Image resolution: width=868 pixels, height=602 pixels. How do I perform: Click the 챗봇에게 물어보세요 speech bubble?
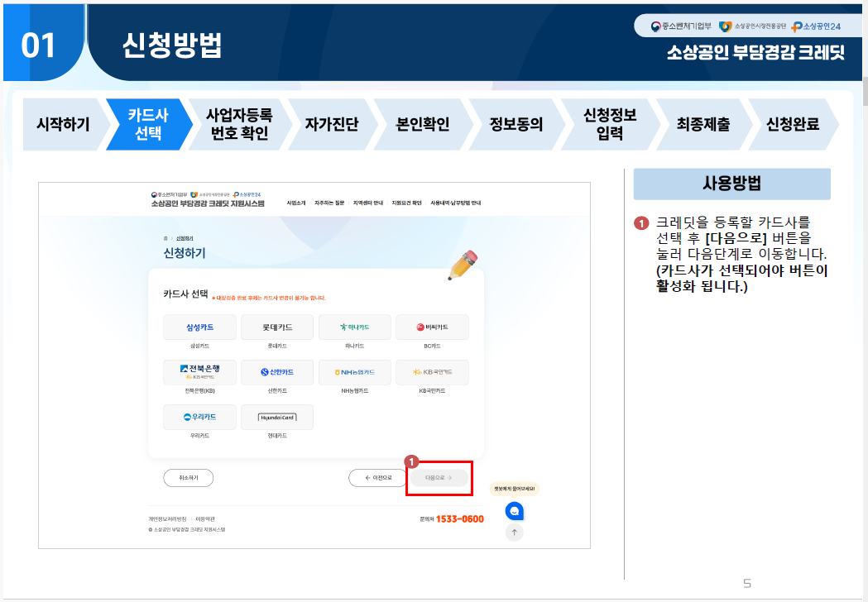[515, 489]
